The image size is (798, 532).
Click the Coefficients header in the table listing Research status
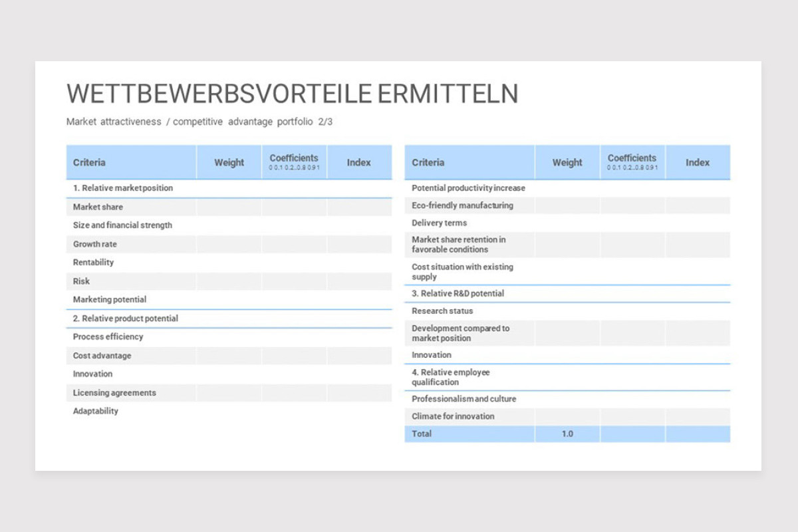tap(632, 162)
